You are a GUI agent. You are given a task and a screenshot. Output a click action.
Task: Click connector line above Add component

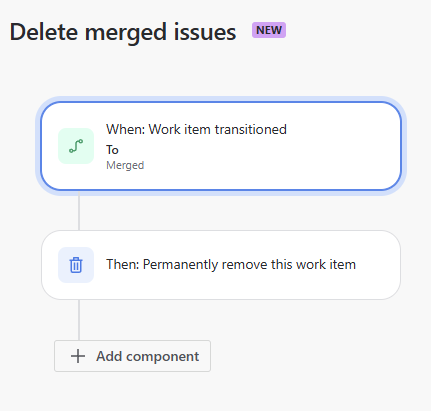[x=79, y=320]
